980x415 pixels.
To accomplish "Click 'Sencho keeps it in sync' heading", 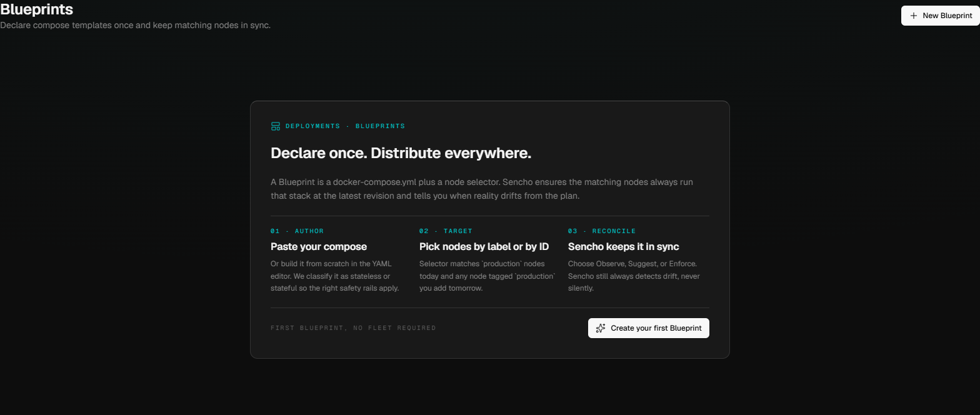I will pos(623,247).
